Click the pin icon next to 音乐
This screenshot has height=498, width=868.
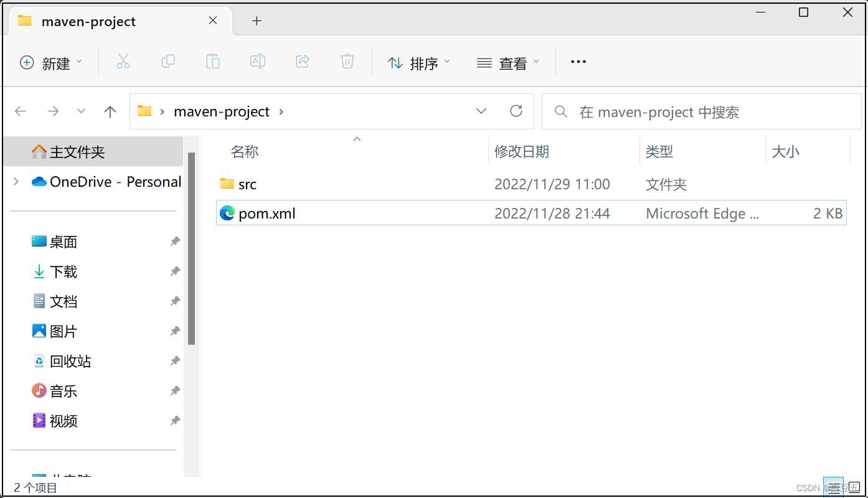click(175, 391)
